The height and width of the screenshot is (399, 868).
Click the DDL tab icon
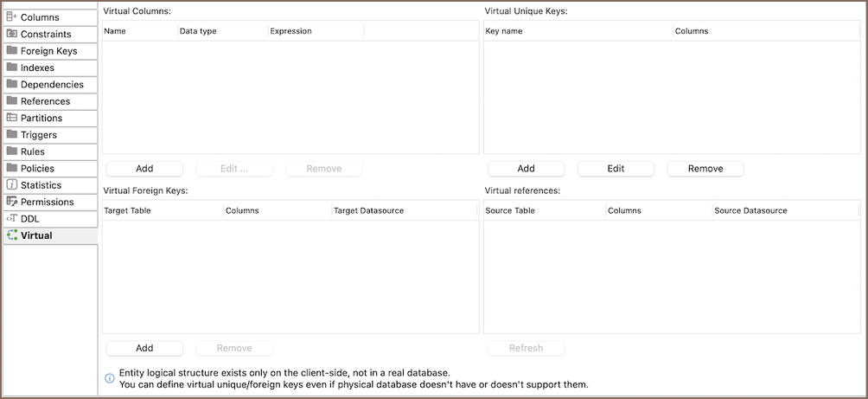(x=12, y=219)
